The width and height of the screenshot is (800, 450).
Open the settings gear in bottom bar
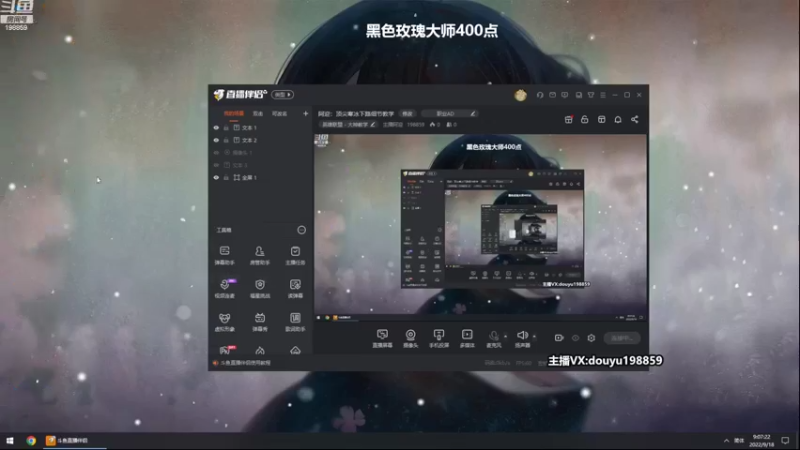tap(591, 338)
